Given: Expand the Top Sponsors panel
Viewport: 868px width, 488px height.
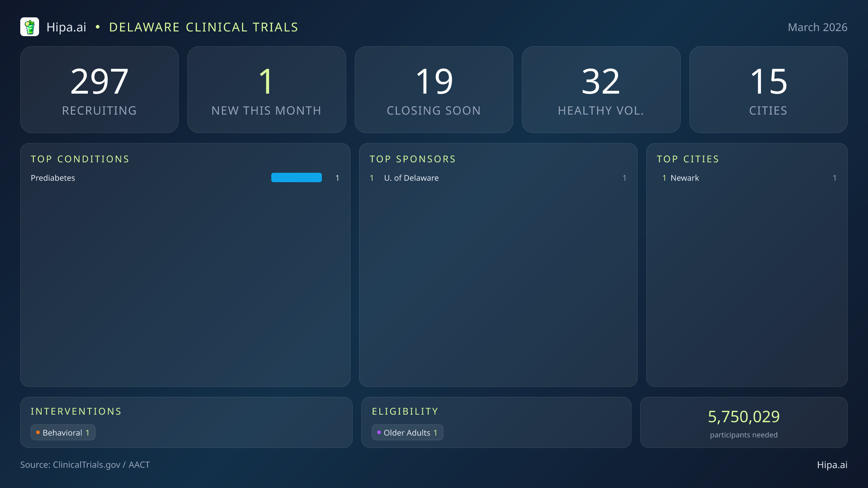Looking at the screenshot, I should [413, 159].
